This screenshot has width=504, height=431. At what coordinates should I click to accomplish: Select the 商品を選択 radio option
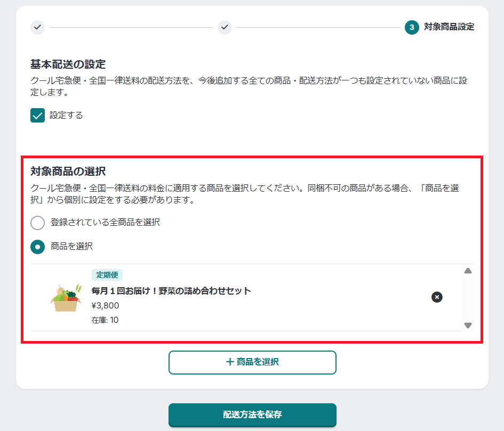38,247
